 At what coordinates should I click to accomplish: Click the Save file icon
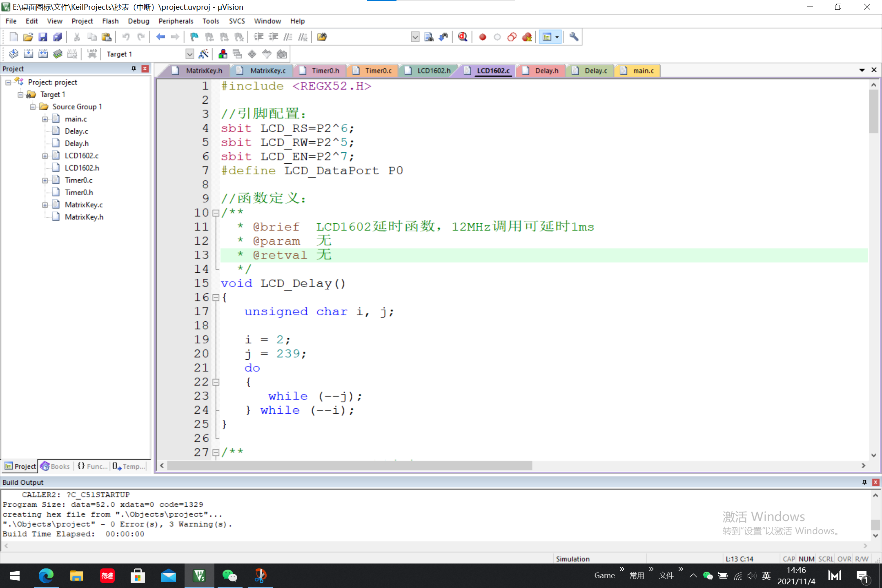(42, 37)
